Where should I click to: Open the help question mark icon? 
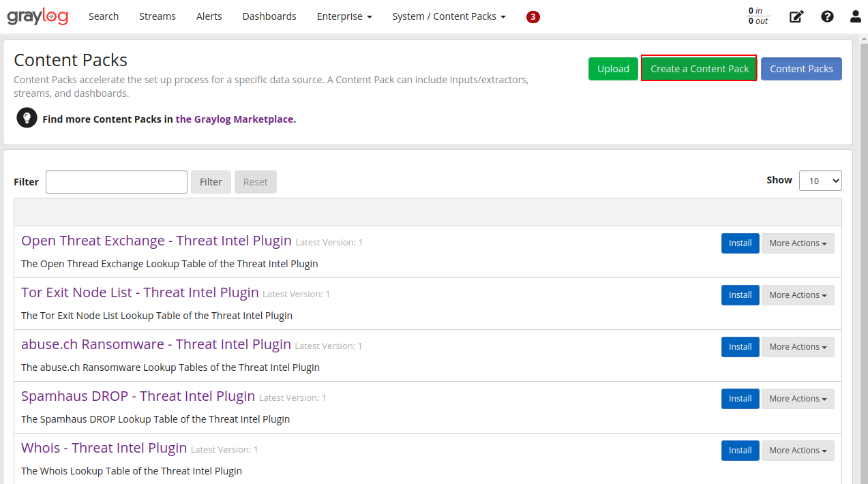[827, 16]
